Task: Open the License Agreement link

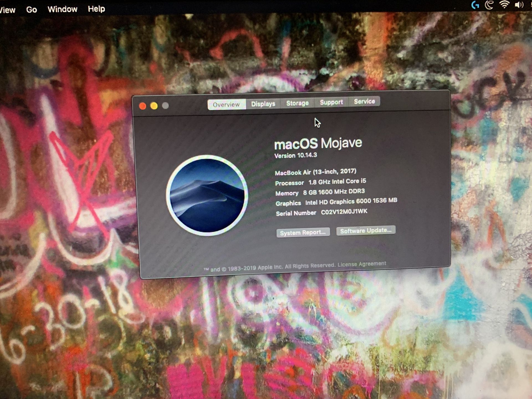Action: point(362,264)
